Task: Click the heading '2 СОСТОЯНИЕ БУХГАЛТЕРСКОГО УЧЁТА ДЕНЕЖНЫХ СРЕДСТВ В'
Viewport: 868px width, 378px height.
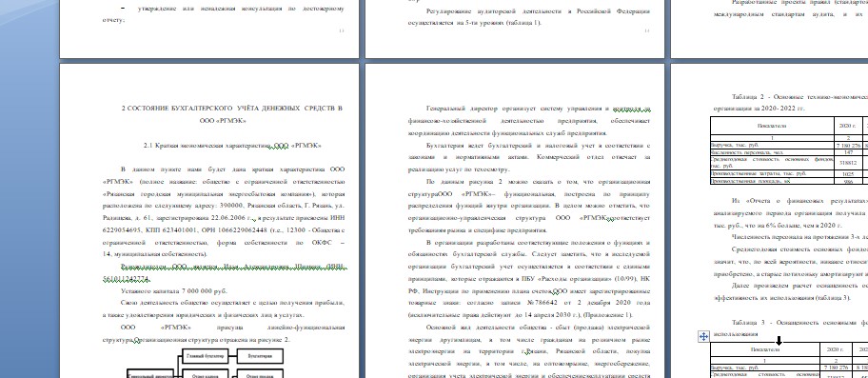Action: 231,109
